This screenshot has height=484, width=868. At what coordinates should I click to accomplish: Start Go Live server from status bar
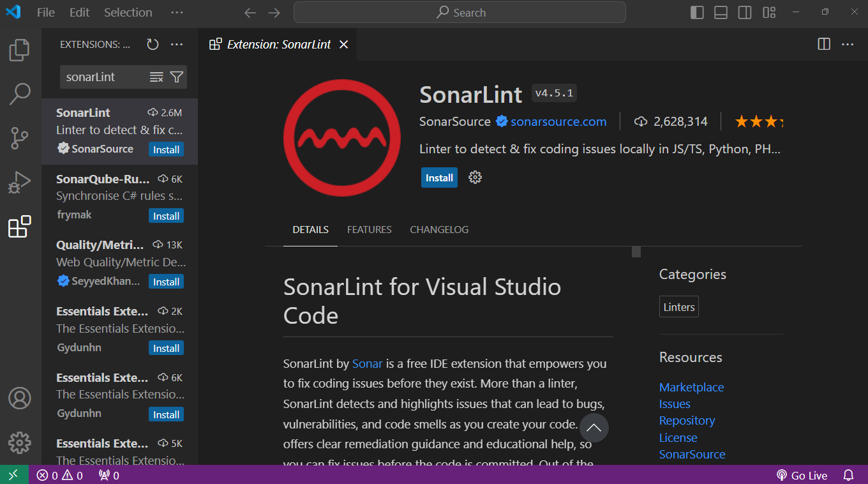point(802,475)
